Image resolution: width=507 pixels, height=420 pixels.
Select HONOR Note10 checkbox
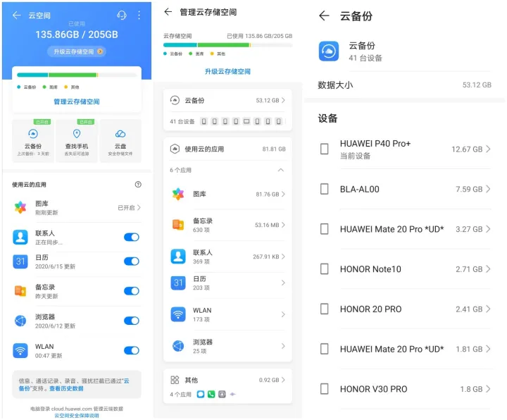click(325, 269)
